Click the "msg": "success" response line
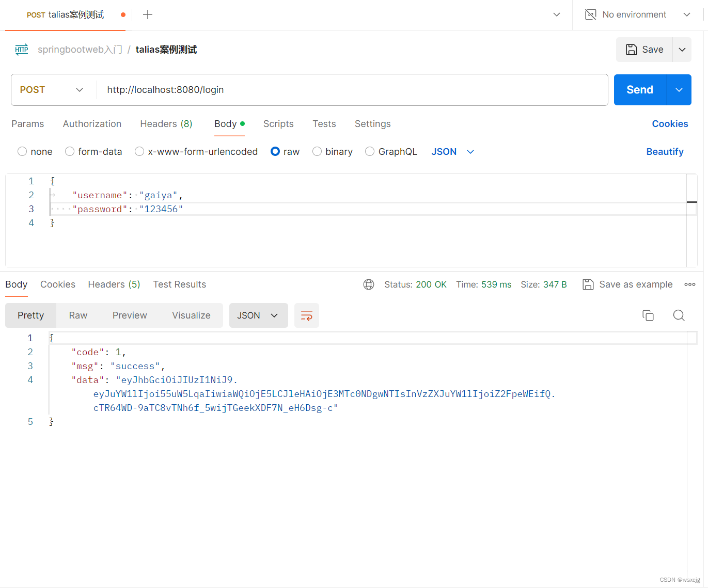The height and width of the screenshot is (588, 708). click(x=118, y=366)
